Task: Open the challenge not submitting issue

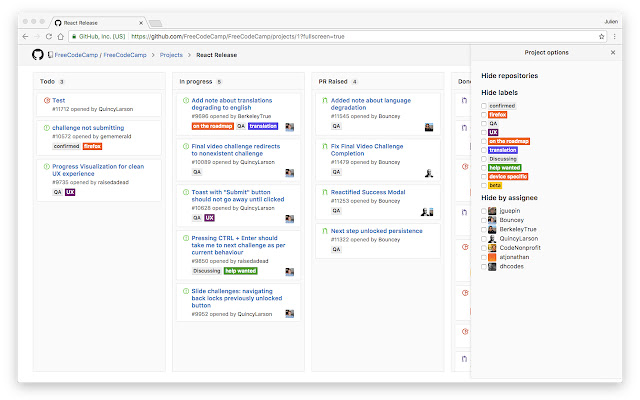Action: click(88, 128)
